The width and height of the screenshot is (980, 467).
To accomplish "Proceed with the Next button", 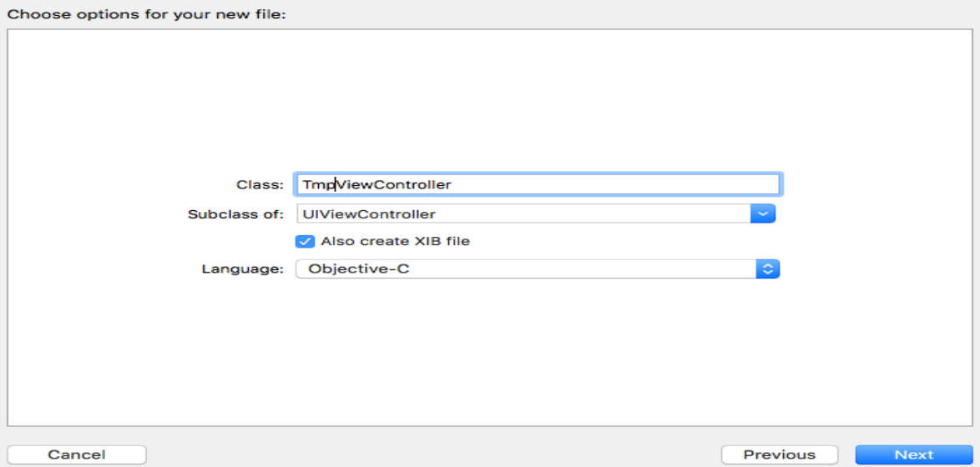I will [914, 454].
